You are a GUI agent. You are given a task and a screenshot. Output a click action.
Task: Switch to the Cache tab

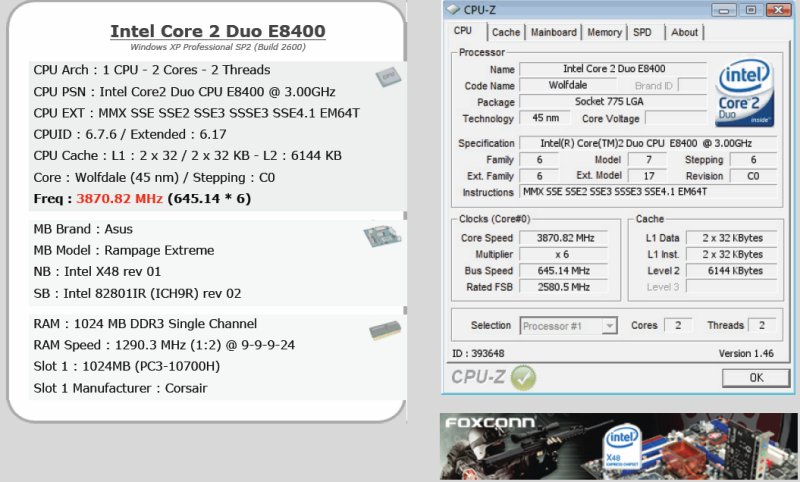click(506, 32)
